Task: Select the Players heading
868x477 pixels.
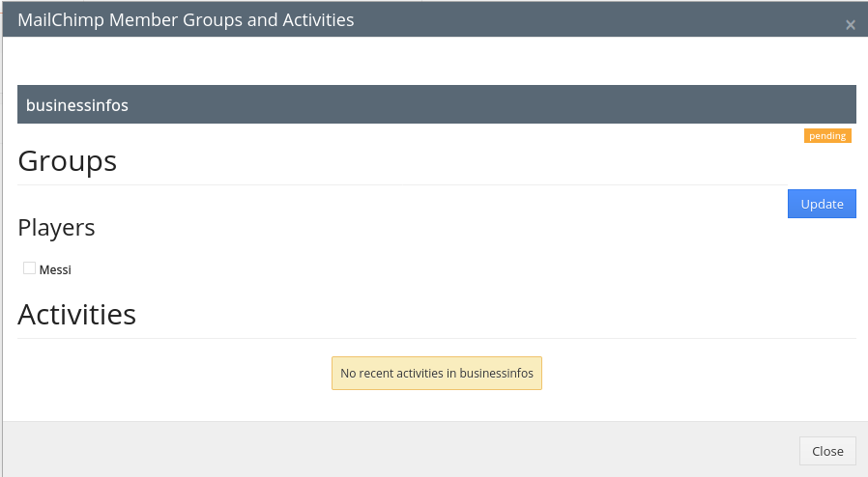Action: tap(56, 228)
